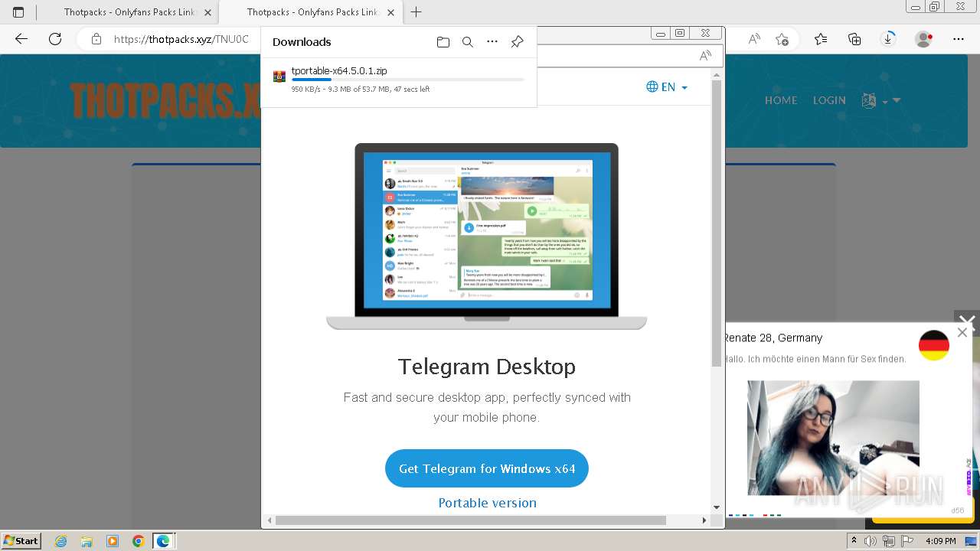Click the popup's horizontal scrollbar thumb
This screenshot has width=980, height=551.
(x=470, y=520)
